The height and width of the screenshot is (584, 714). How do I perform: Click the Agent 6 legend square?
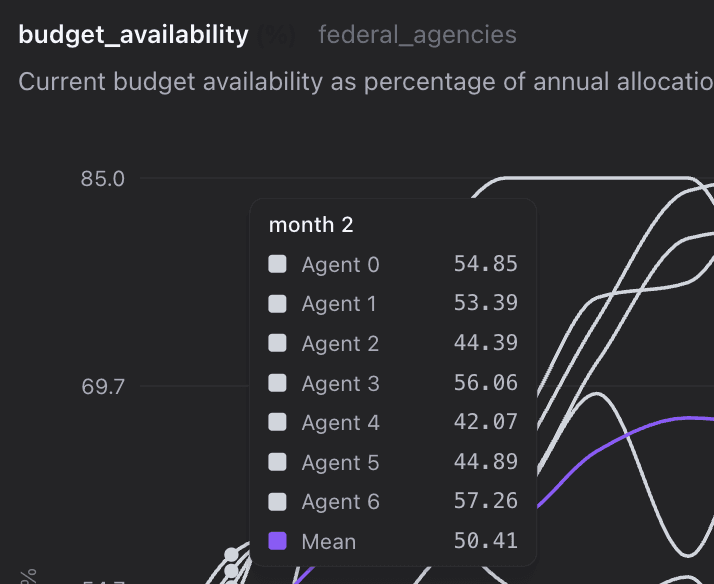278,501
